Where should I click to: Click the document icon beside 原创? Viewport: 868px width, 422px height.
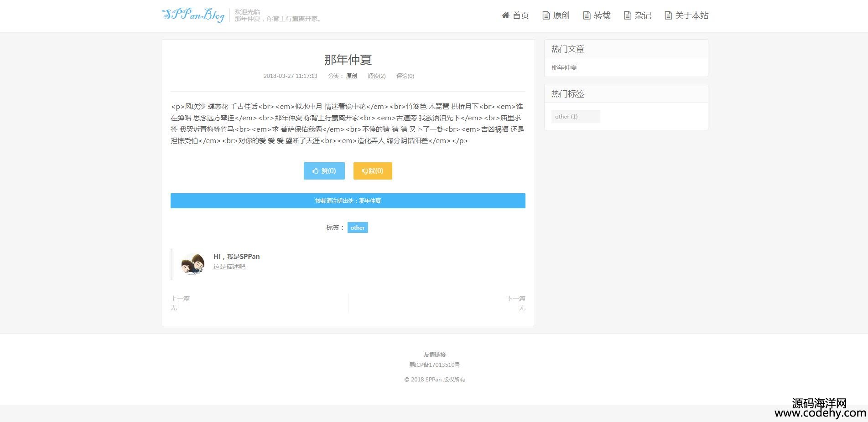click(546, 15)
